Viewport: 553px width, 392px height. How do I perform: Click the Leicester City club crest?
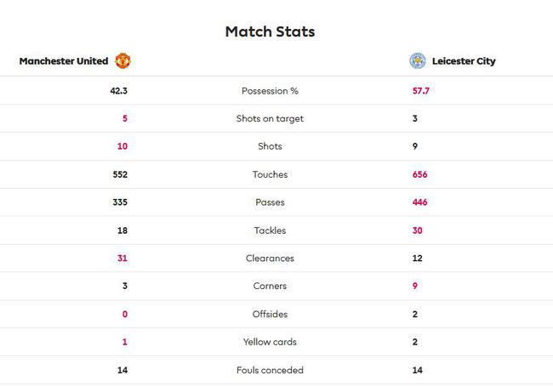tap(417, 61)
